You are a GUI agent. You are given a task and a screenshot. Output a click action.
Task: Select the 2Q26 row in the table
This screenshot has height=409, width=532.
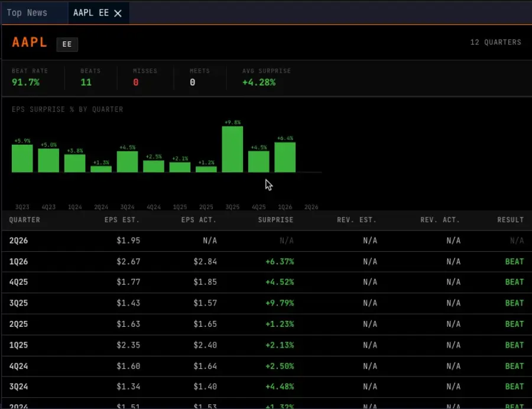click(x=266, y=241)
